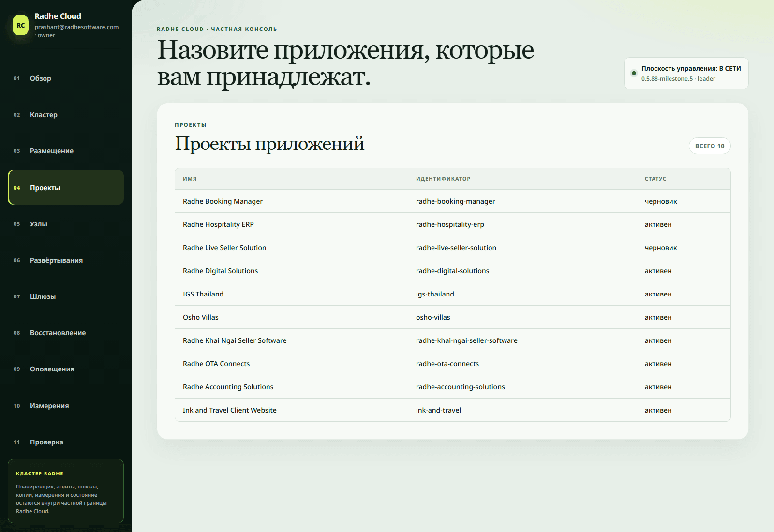The height and width of the screenshot is (532, 774).
Task: Click the СТАТУС column header
Action: (655, 179)
